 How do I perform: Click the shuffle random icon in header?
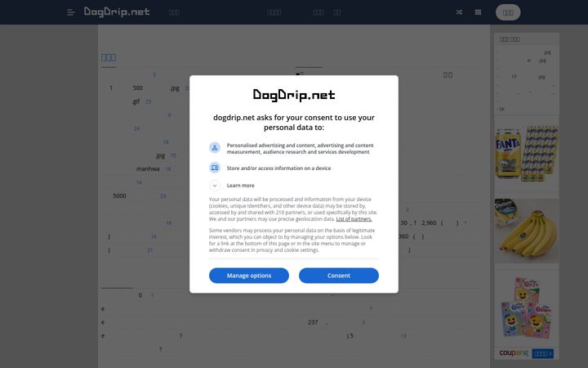point(459,12)
